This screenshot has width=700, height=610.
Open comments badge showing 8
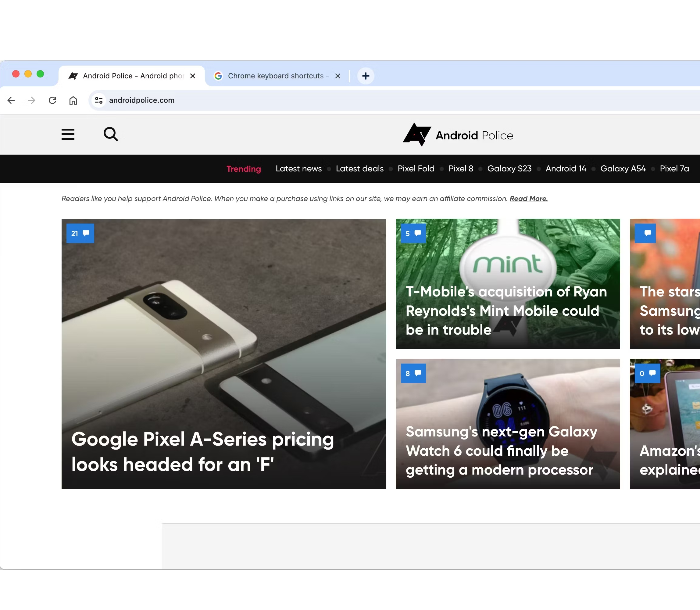coord(413,373)
